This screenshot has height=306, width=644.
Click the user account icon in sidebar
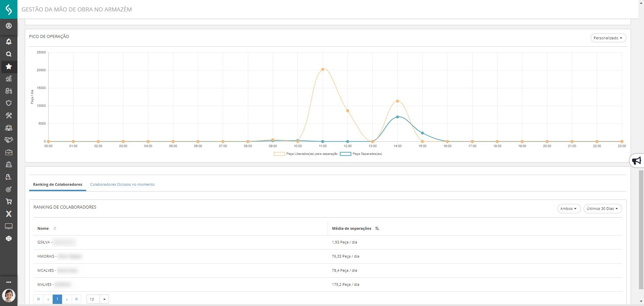click(x=9, y=26)
